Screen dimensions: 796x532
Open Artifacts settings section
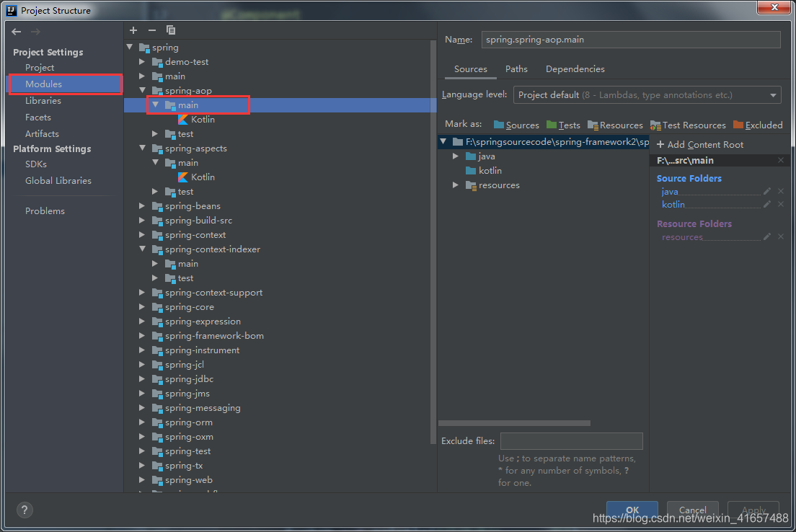pos(42,134)
